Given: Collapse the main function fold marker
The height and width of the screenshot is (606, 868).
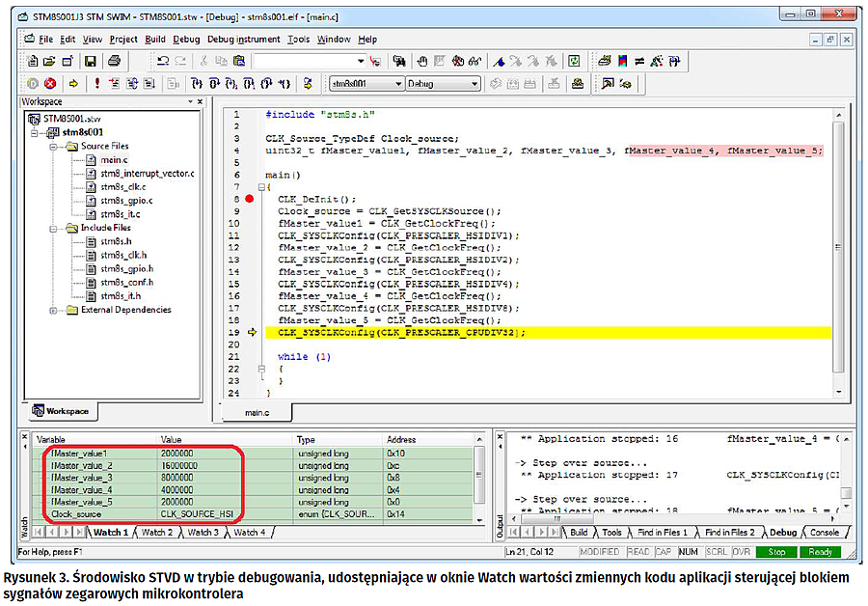Looking at the screenshot, I should tap(262, 187).
